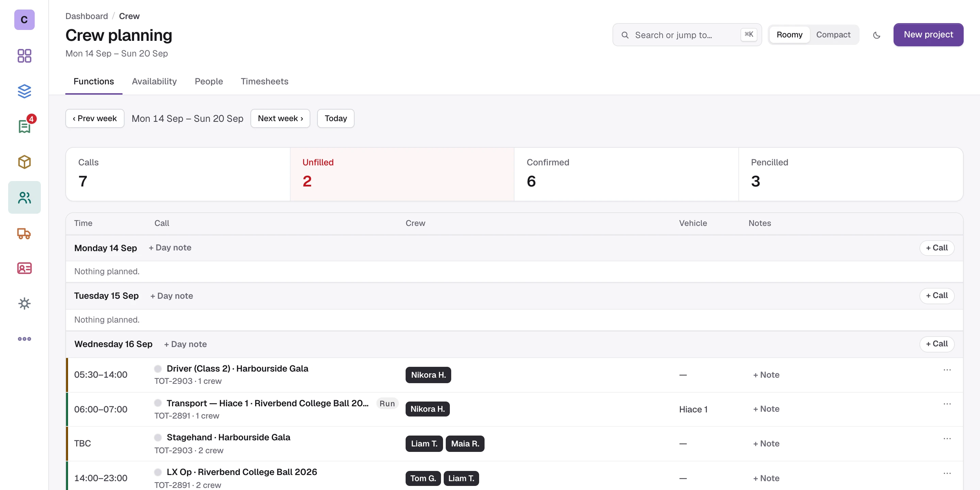Toggle status dot on Stagehand call
Screen dimensions: 980x490
(158, 438)
